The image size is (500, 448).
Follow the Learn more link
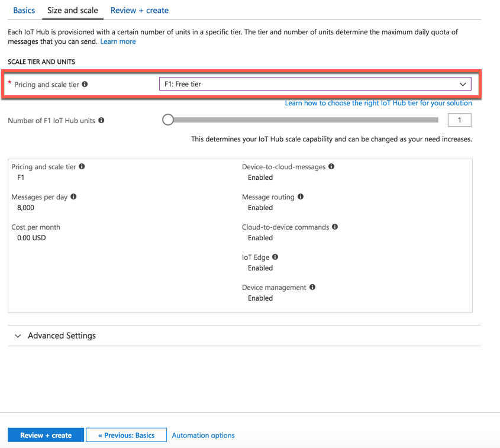(x=118, y=41)
